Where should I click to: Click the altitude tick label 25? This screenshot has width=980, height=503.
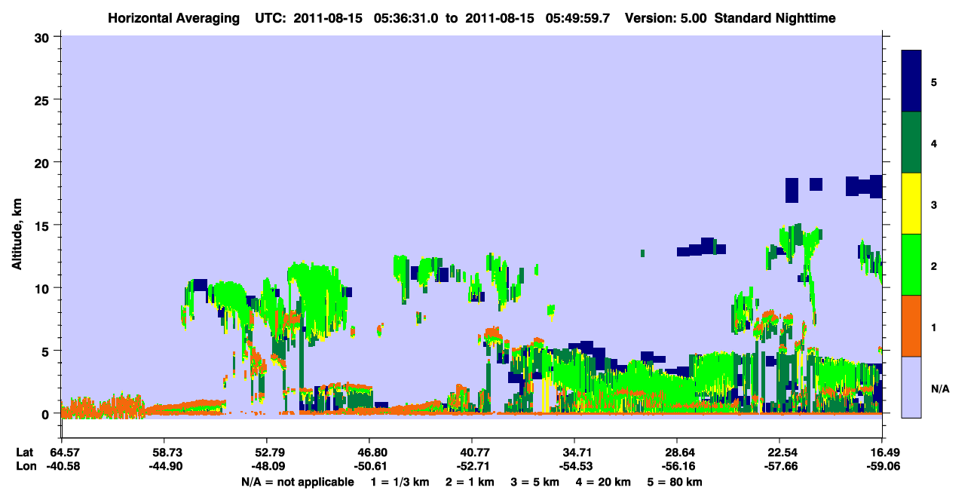coord(44,100)
